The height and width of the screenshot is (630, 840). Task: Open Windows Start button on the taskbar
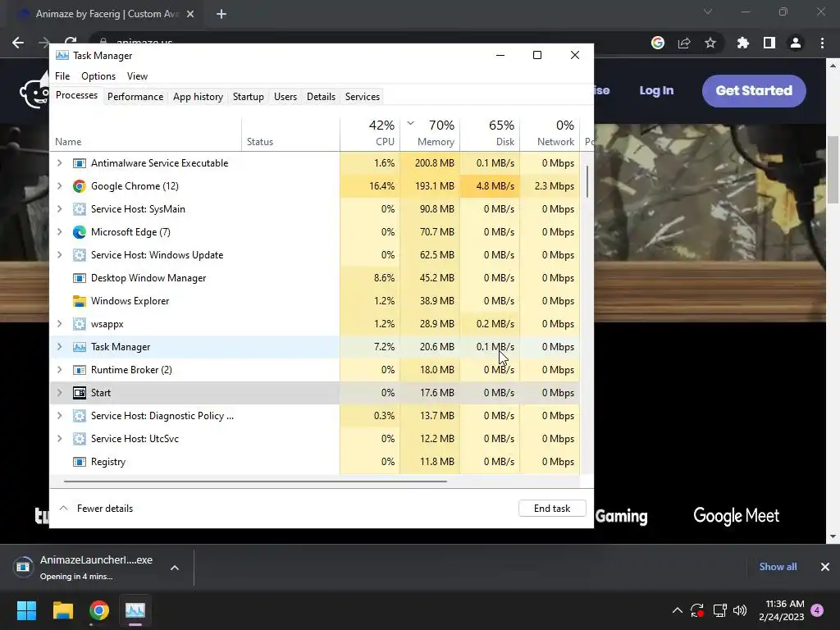[x=26, y=610]
